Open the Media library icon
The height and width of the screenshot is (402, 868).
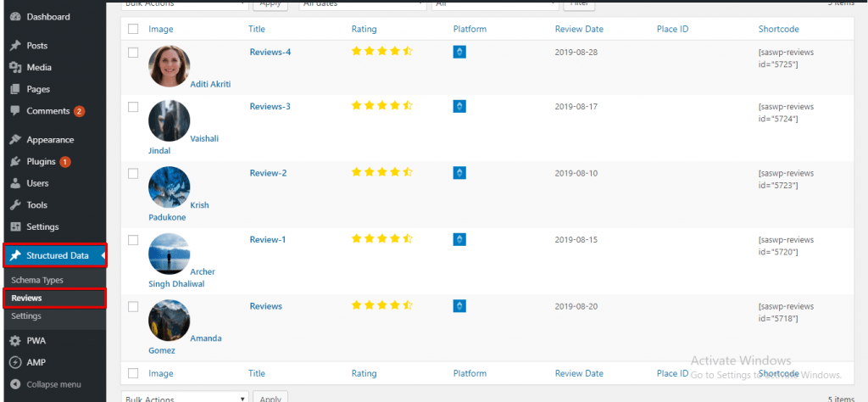[x=15, y=68]
